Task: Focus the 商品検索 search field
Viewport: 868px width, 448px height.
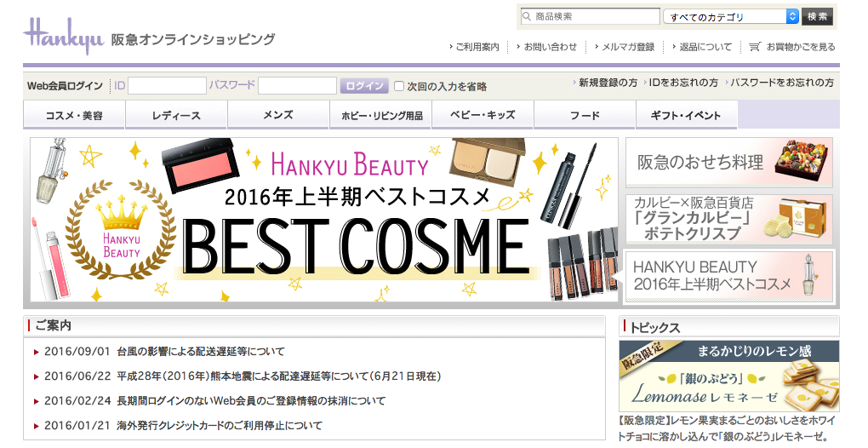Action: pyautogui.click(x=590, y=17)
